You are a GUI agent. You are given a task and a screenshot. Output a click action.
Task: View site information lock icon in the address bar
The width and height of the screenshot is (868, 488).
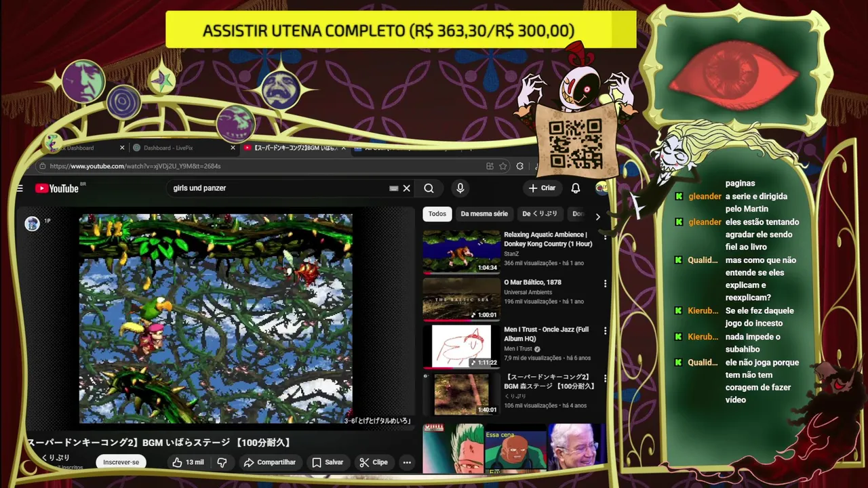(x=42, y=166)
